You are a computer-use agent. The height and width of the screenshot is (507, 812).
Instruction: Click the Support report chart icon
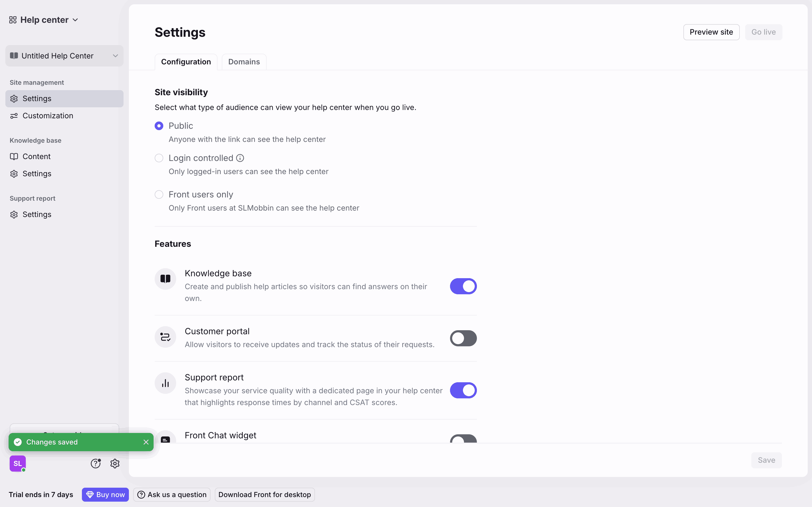(165, 383)
